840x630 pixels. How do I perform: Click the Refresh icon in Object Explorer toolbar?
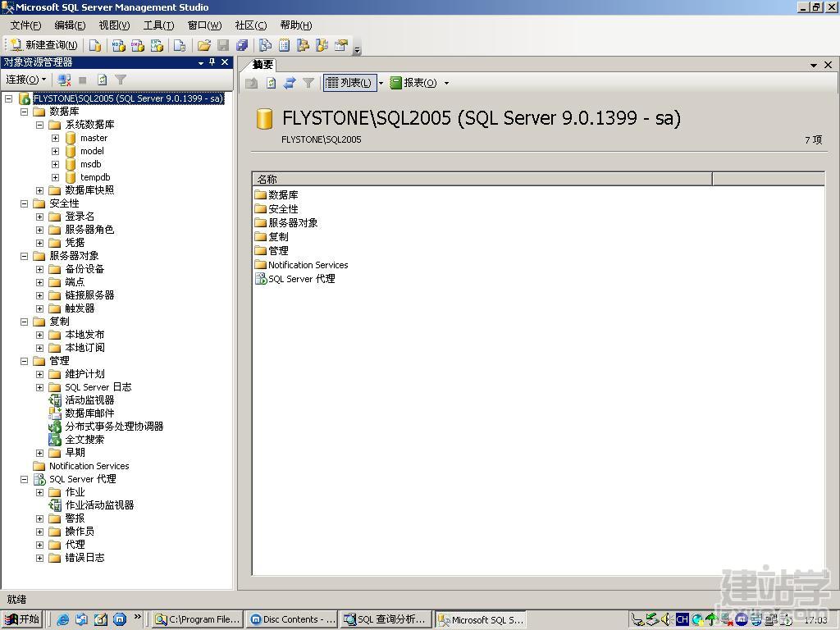[x=102, y=80]
